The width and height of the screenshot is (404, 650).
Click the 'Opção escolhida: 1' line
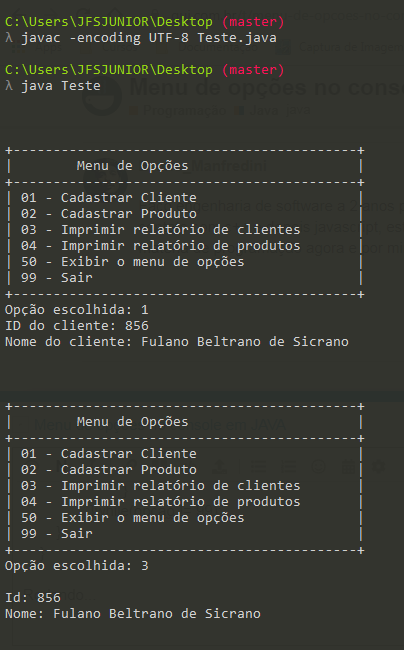(x=77, y=310)
